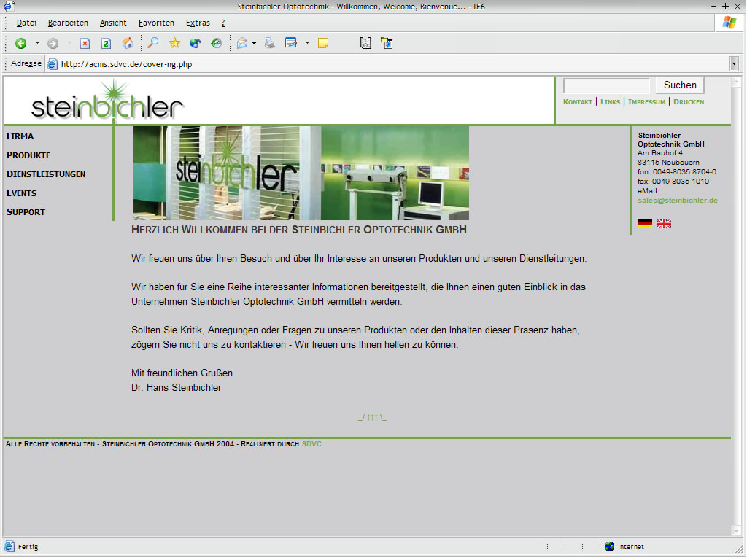Navigate to Events in the side menu
This screenshot has height=560, width=747.
coord(21,193)
